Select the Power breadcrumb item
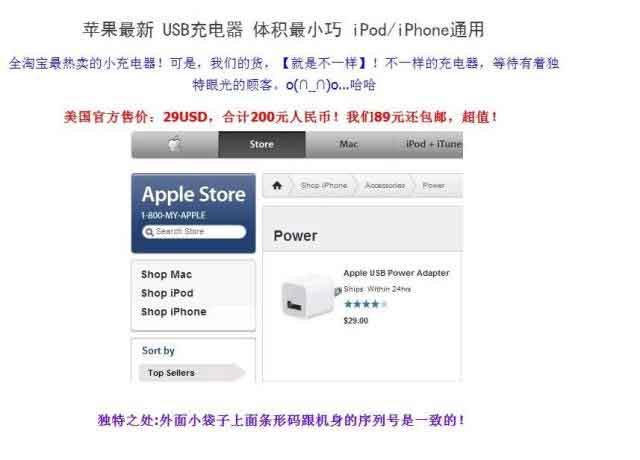This screenshot has height=460, width=640. (x=433, y=186)
